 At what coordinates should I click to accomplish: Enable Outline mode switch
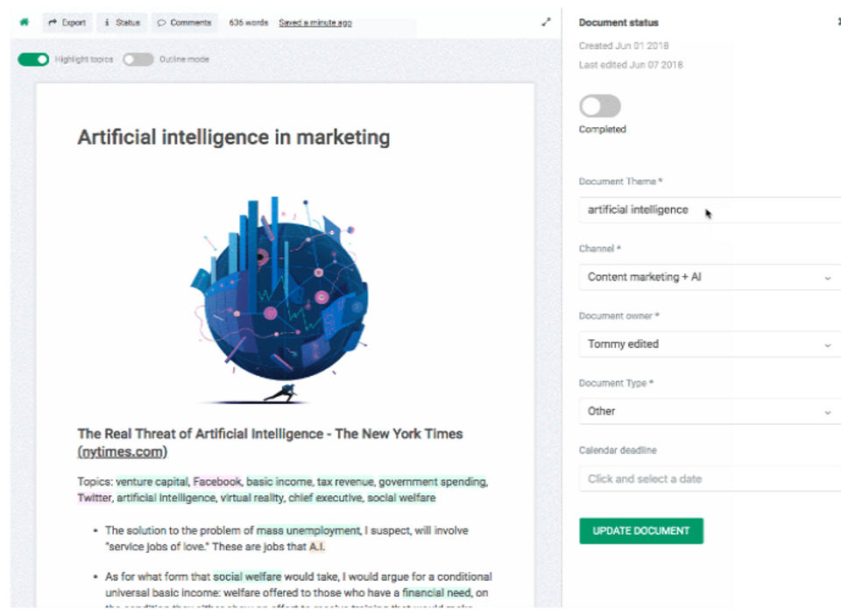pyautogui.click(x=138, y=60)
